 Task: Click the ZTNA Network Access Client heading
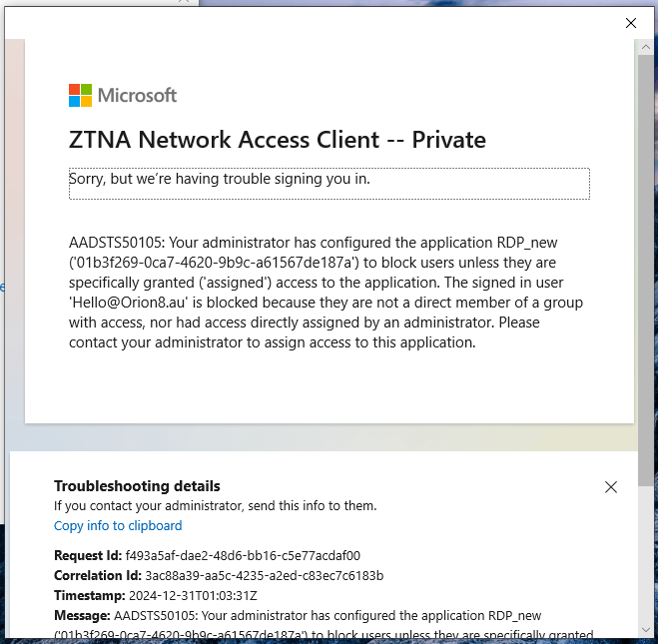(278, 140)
